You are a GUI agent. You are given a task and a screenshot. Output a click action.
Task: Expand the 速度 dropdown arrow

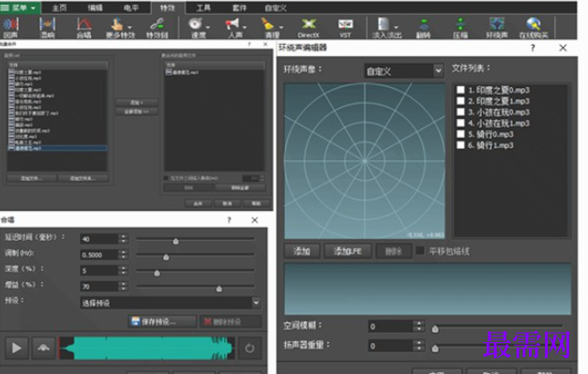208,27
